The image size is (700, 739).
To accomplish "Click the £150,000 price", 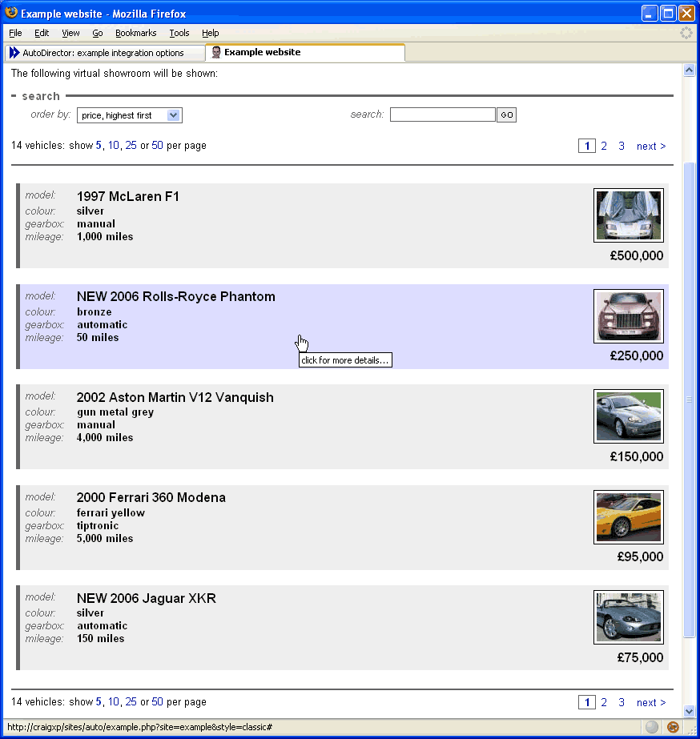I will (x=637, y=456).
